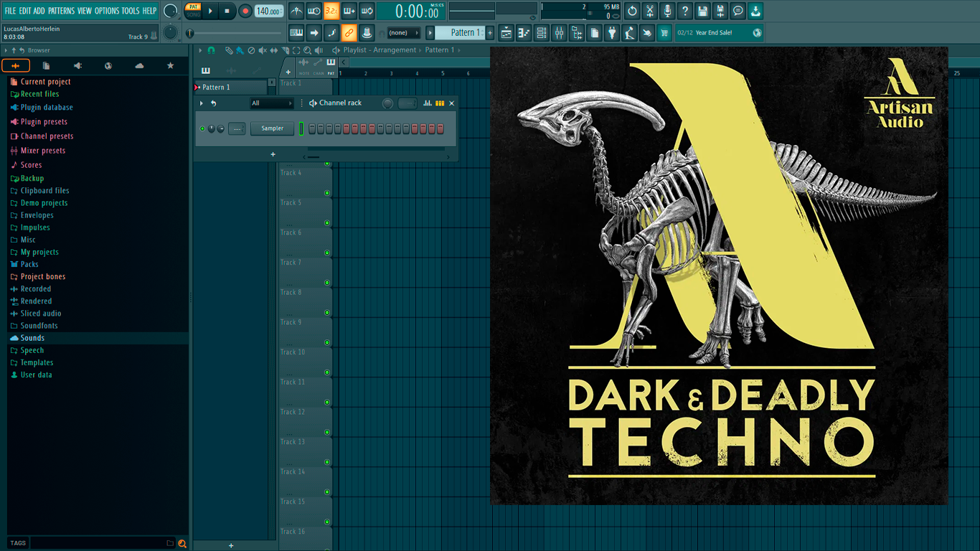Viewport: 980px width, 551px height.
Task: Toggle the countdown before recording icon
Action: 331,11
